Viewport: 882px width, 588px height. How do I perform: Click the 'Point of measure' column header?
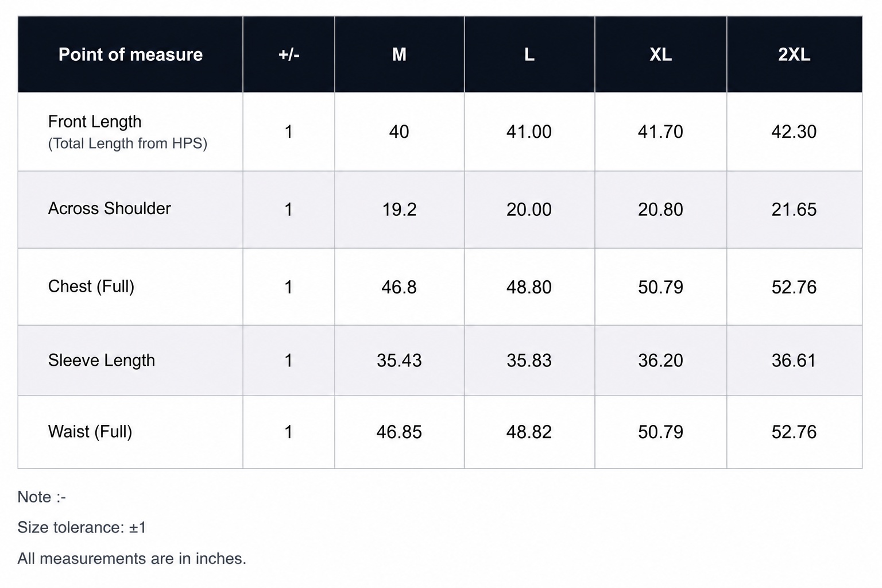coord(130,55)
